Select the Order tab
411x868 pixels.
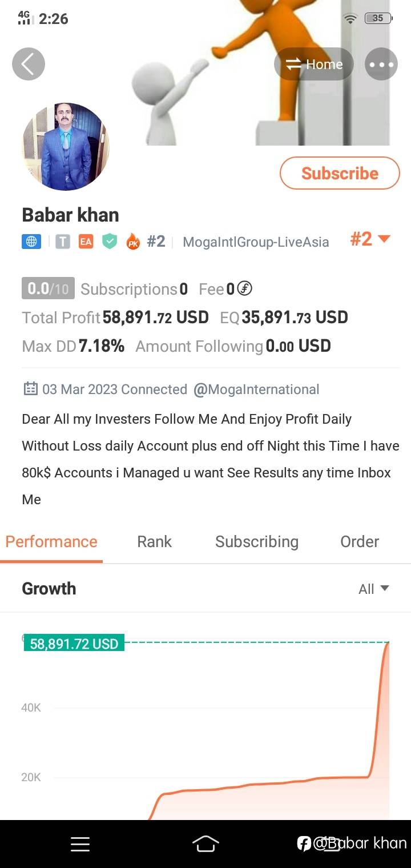click(x=359, y=541)
